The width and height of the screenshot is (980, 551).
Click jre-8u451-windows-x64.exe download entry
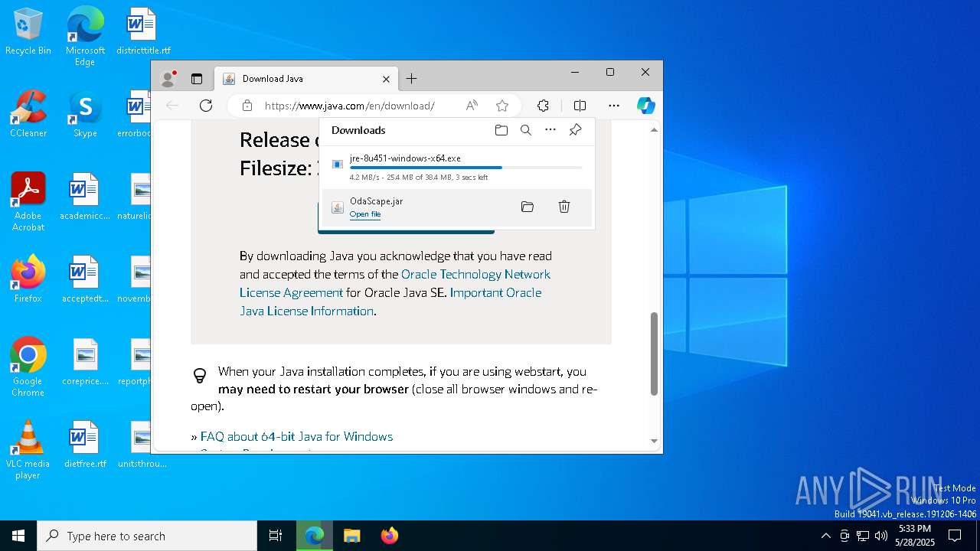[x=456, y=167]
